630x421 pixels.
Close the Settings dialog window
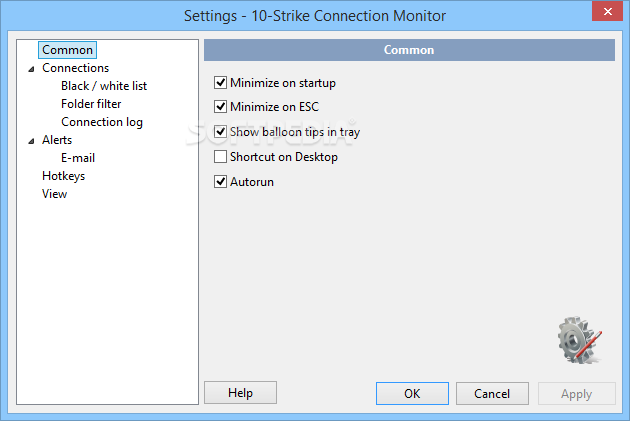click(x=608, y=12)
